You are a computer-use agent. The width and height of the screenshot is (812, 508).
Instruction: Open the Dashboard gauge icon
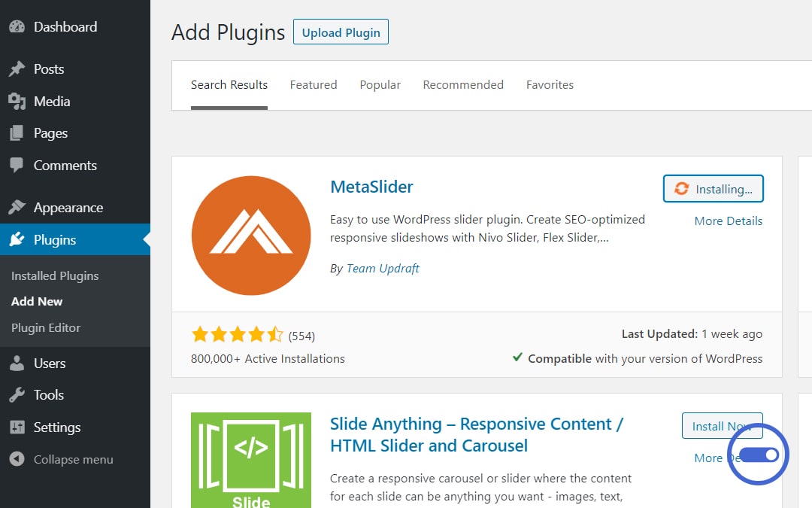(17, 26)
